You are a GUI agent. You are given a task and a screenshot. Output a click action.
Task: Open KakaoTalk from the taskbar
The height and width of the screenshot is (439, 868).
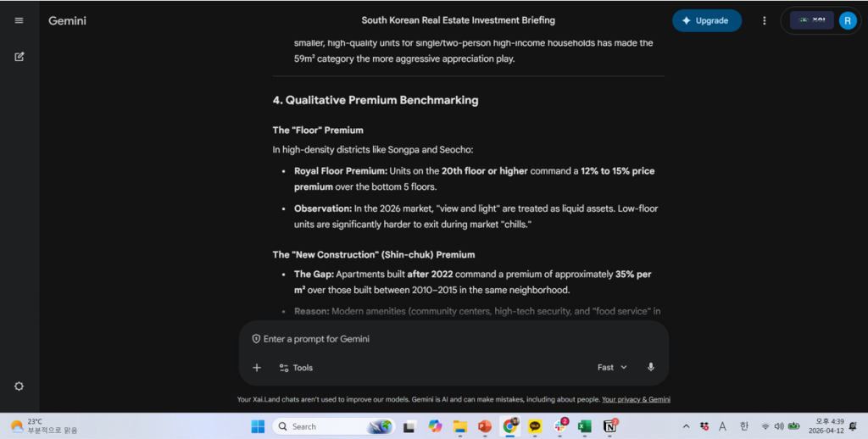[x=535, y=426]
